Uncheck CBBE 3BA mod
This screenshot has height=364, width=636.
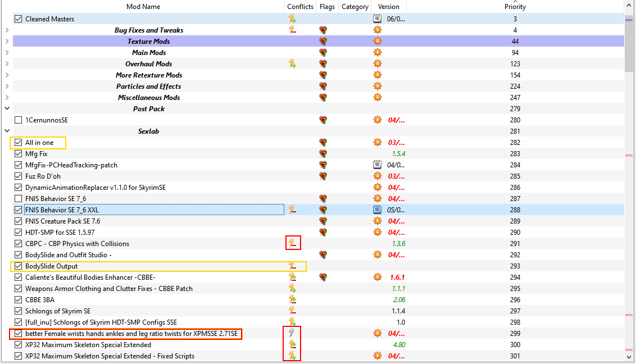point(18,299)
